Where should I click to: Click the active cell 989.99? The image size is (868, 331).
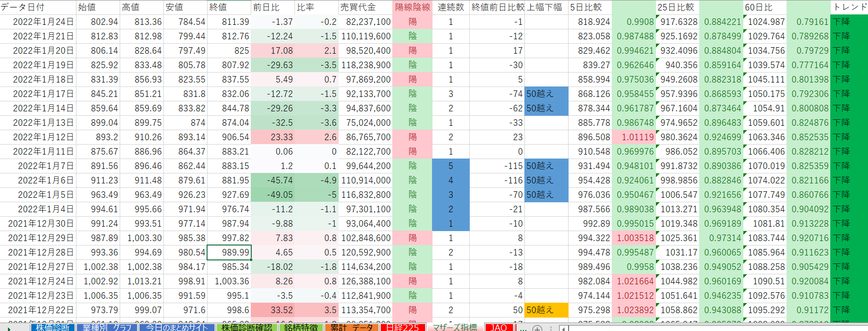229,252
